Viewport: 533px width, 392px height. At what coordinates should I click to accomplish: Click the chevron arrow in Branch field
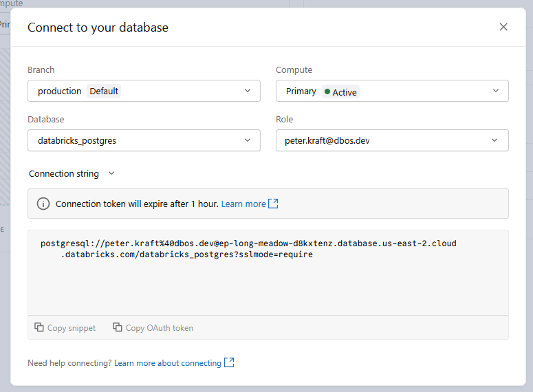coord(248,91)
